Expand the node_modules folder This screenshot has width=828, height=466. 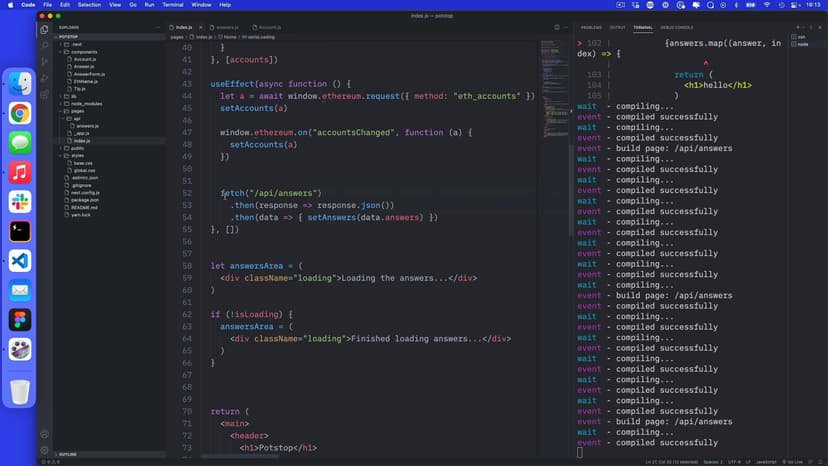[x=85, y=103]
